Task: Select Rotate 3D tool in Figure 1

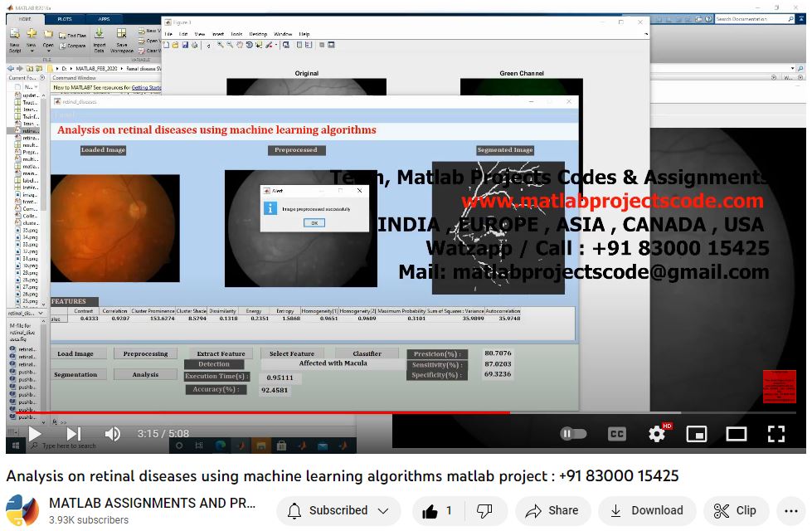Action: (250, 45)
